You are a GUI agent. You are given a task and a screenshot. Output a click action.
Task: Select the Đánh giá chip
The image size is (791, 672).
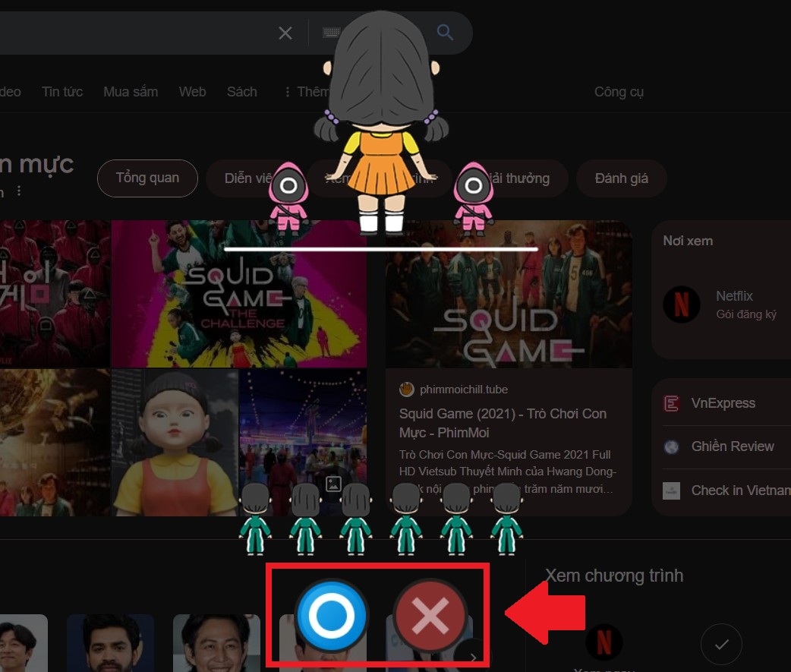622,178
